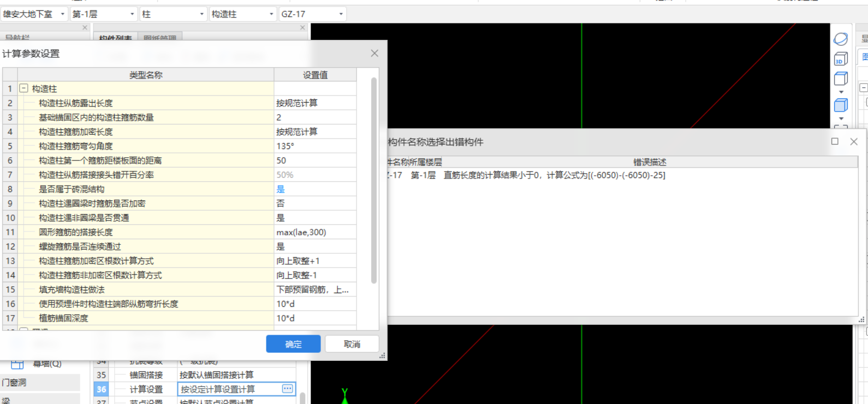Screen dimensions: 868x404
Task: Select the 门窗洞 category in navigation
Action: tap(40, 383)
